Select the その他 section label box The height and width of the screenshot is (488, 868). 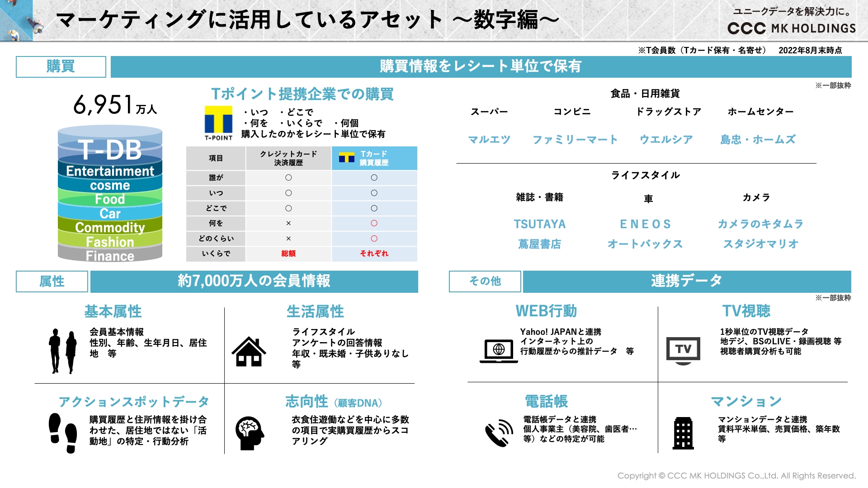(x=485, y=281)
